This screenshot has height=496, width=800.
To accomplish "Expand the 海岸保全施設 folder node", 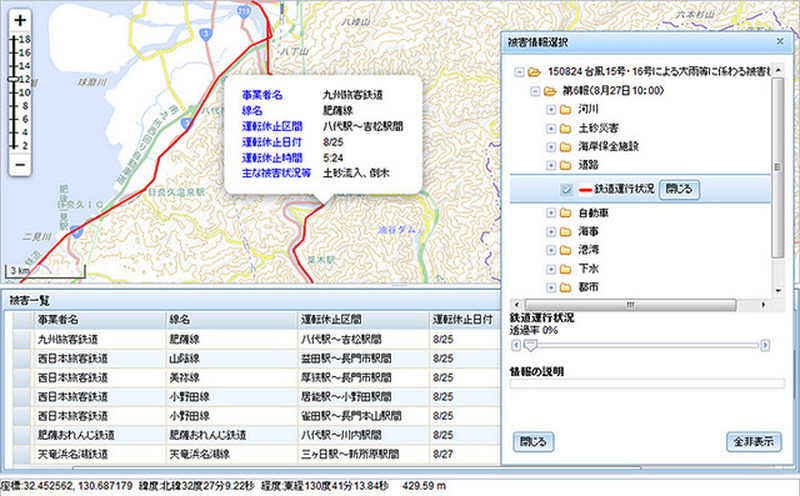I will point(551,146).
